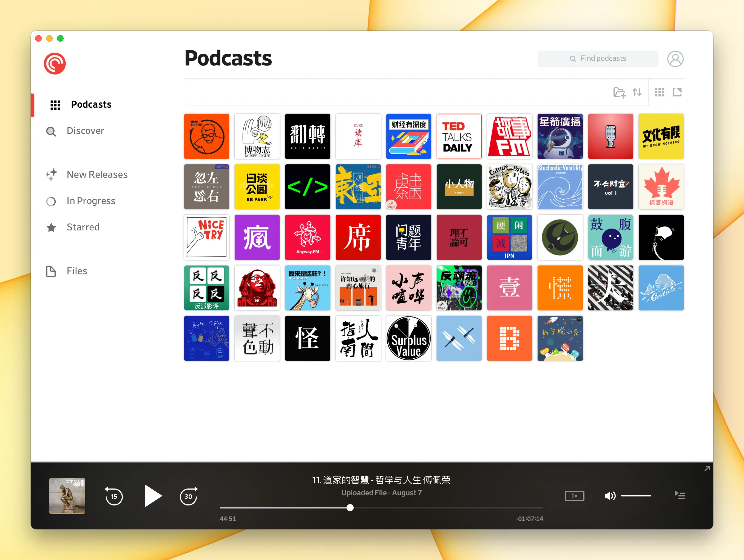Open the Up Next queue icon
This screenshot has width=744, height=560.
pyautogui.click(x=680, y=495)
